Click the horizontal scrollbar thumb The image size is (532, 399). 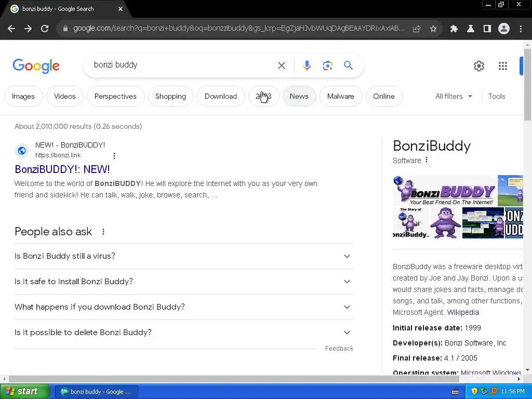(x=234, y=379)
